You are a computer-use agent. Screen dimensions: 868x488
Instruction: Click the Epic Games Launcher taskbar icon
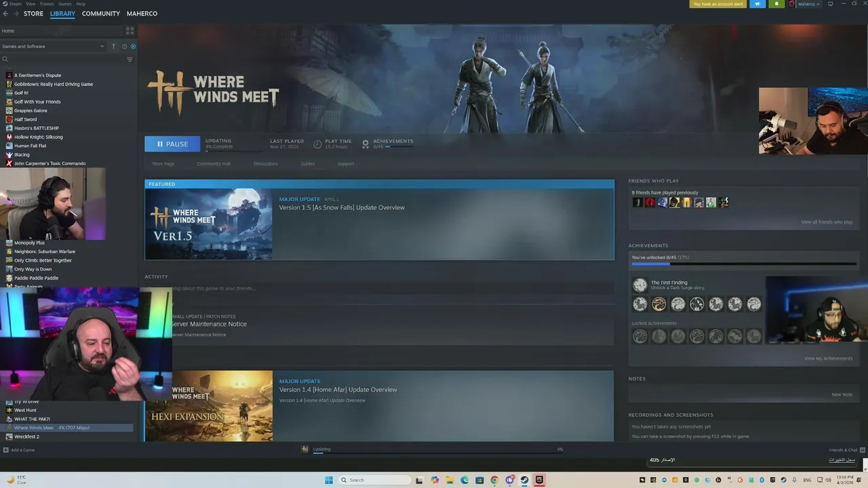coord(539,480)
